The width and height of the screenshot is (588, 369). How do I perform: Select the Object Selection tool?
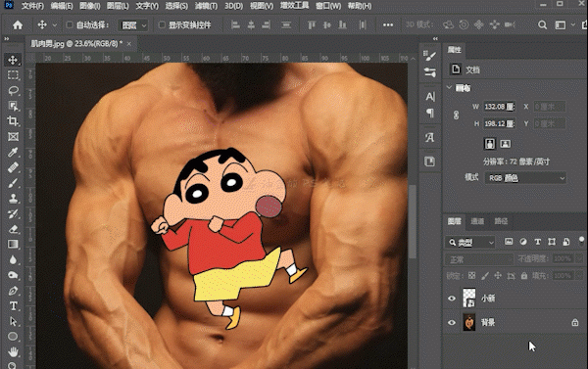[13, 106]
